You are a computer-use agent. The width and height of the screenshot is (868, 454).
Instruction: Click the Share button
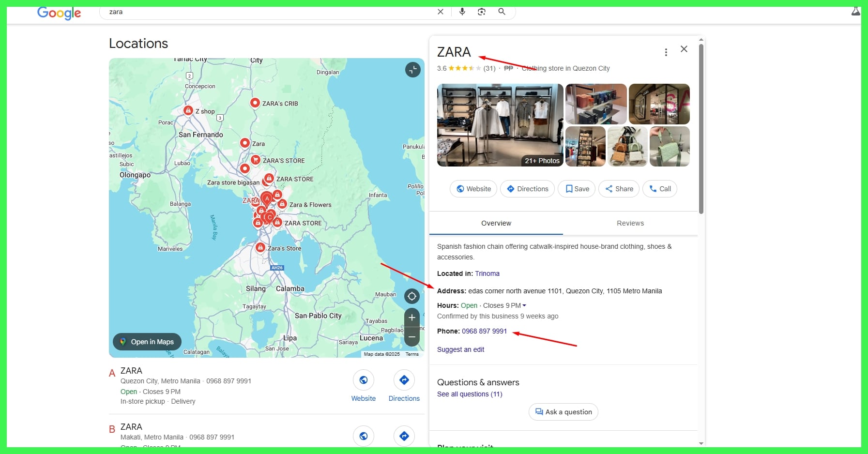pos(619,189)
